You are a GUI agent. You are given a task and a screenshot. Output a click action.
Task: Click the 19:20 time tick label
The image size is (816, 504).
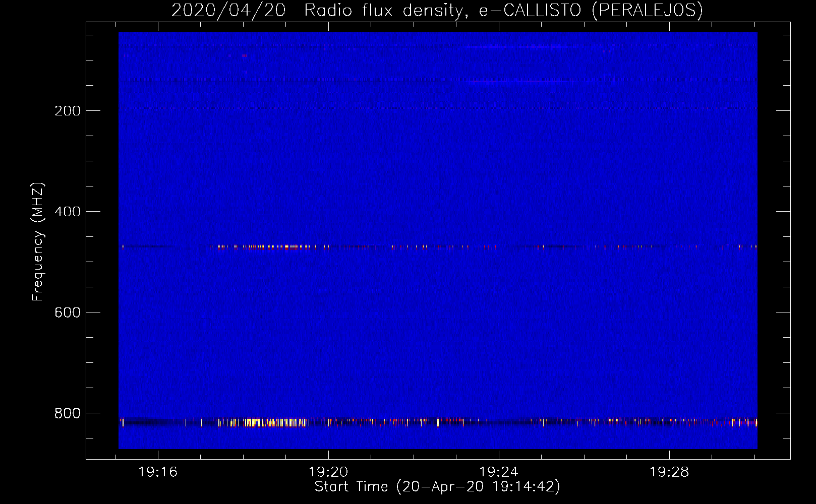click(328, 472)
